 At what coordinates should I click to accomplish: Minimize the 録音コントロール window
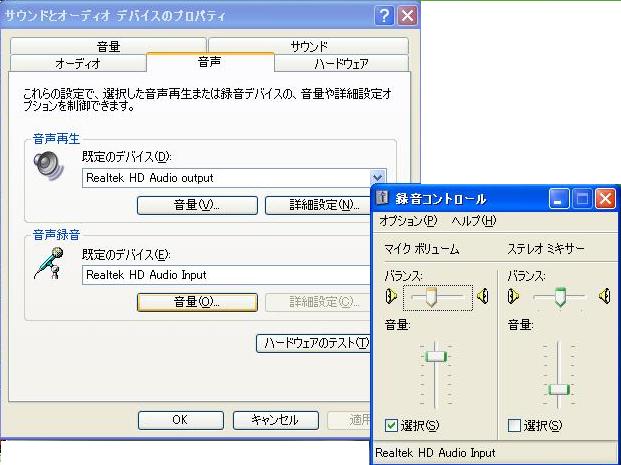coord(558,198)
